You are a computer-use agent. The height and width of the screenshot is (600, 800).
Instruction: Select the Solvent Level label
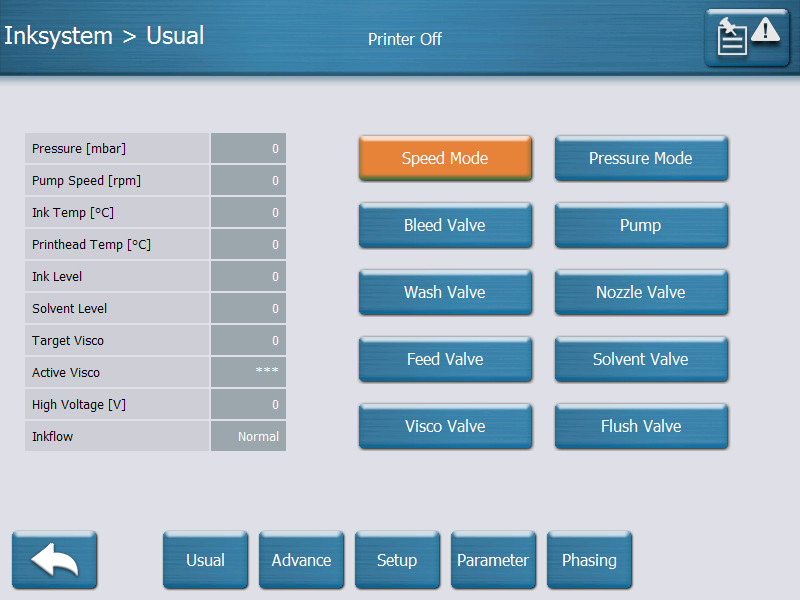pyautogui.click(x=69, y=308)
